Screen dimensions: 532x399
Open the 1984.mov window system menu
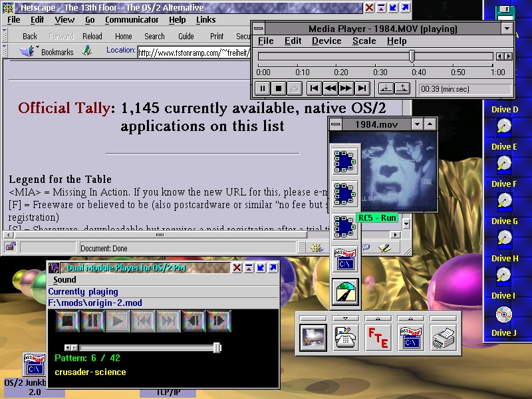[336, 124]
